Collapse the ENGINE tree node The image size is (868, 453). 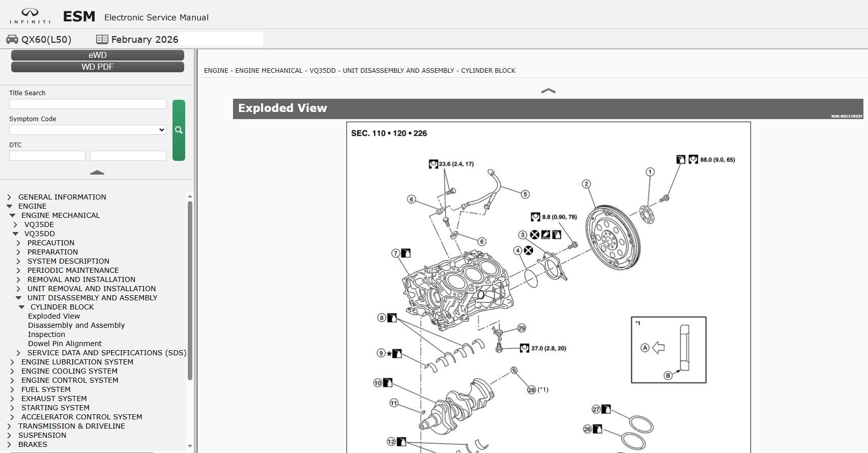coord(9,206)
